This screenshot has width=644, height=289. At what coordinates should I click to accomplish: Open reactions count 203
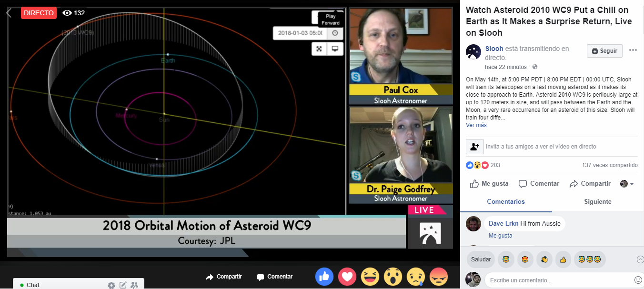click(495, 165)
